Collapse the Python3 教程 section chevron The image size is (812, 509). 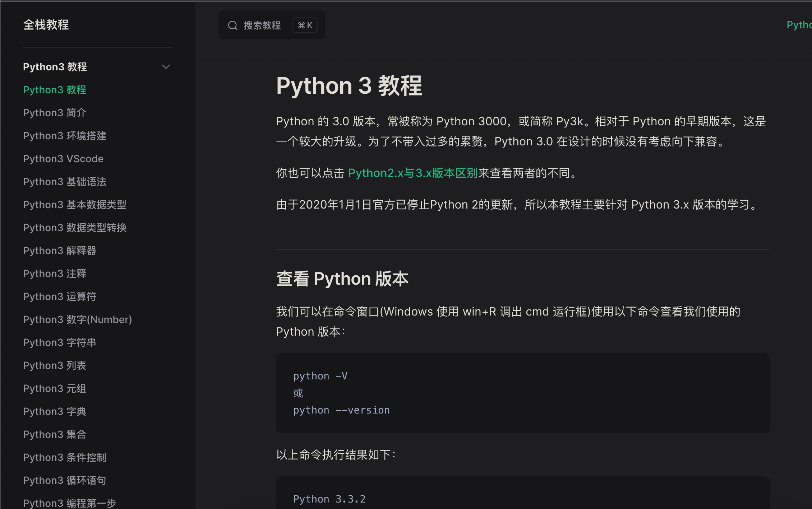click(166, 67)
